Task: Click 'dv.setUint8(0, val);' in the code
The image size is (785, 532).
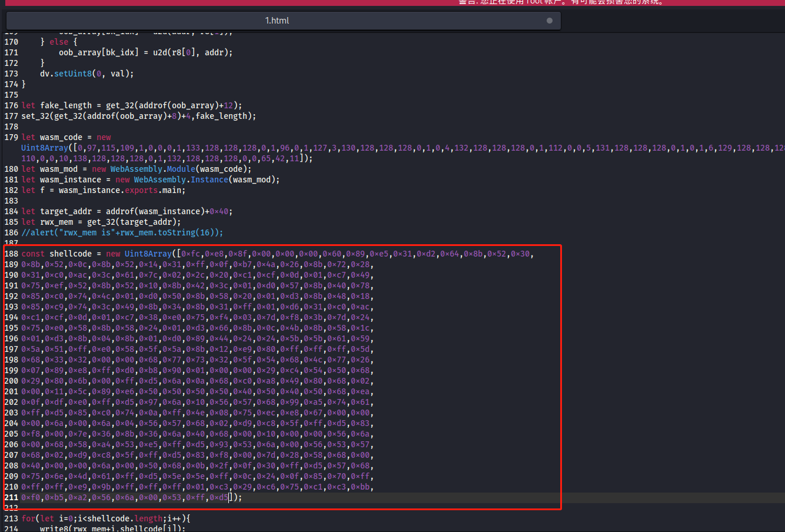Action: click(87, 74)
